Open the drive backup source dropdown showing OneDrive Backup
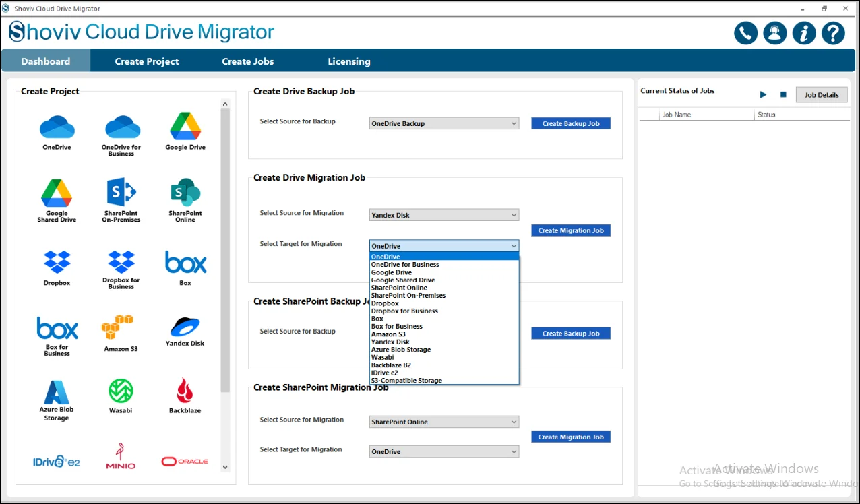860x504 pixels. 444,123
